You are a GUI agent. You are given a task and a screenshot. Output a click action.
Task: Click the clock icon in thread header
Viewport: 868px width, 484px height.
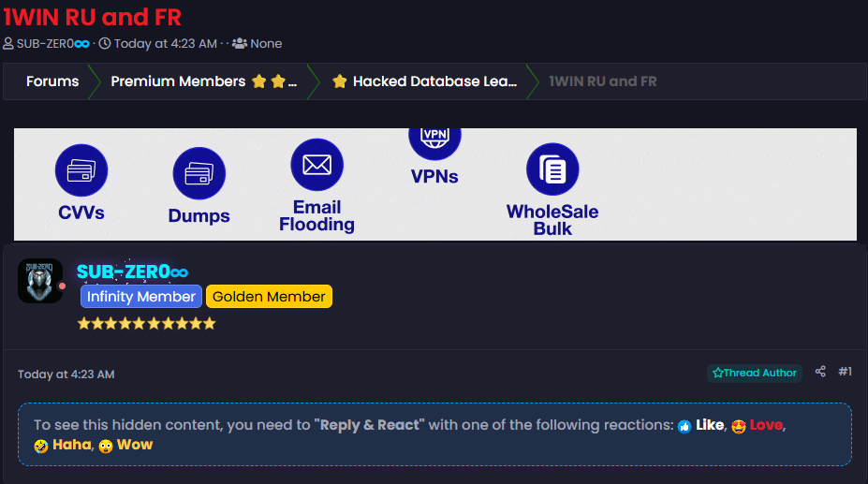(105, 43)
